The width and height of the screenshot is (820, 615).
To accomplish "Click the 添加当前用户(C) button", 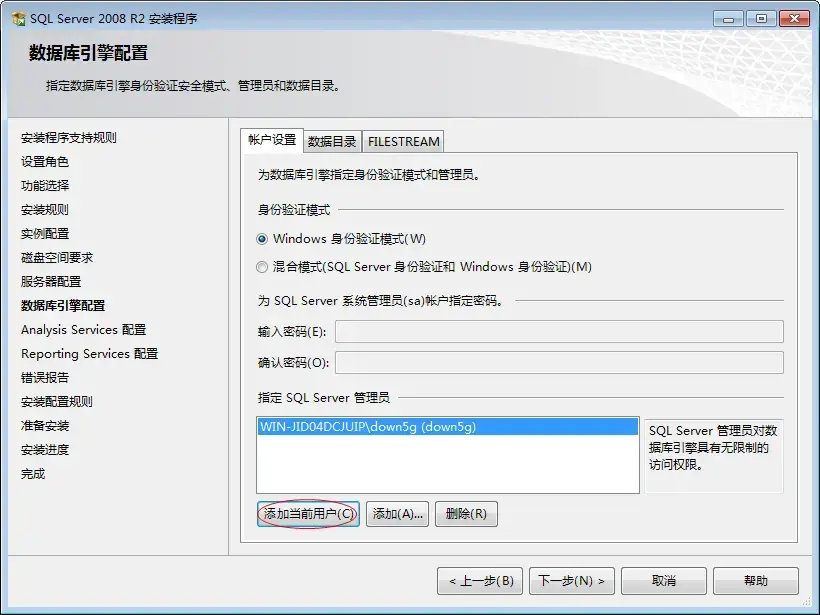I will (309, 514).
